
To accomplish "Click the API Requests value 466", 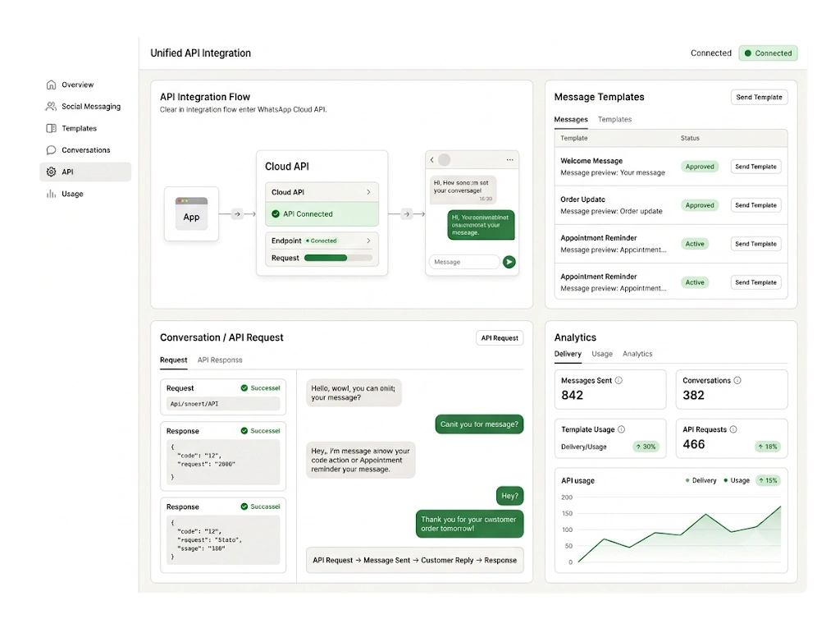I will tap(693, 444).
